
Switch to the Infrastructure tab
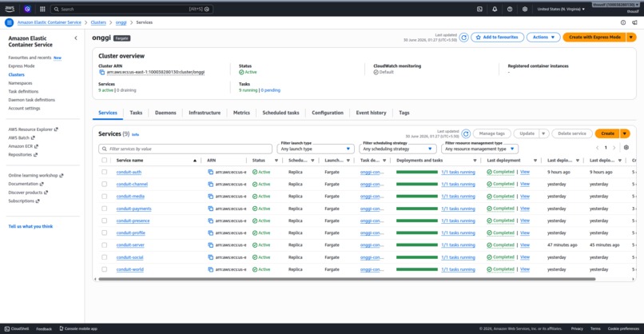click(x=205, y=113)
